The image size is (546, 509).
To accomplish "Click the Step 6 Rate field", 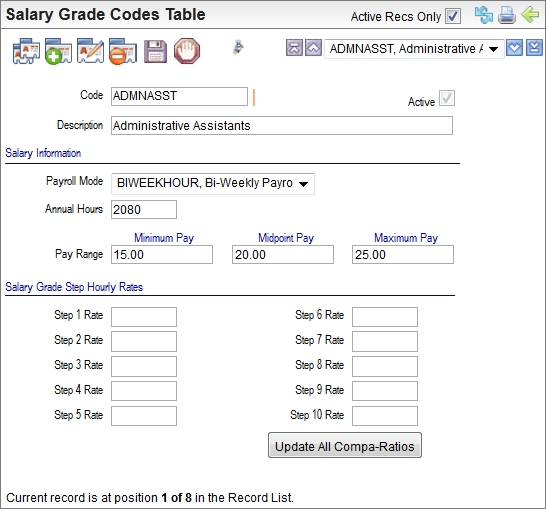I will point(385,317).
